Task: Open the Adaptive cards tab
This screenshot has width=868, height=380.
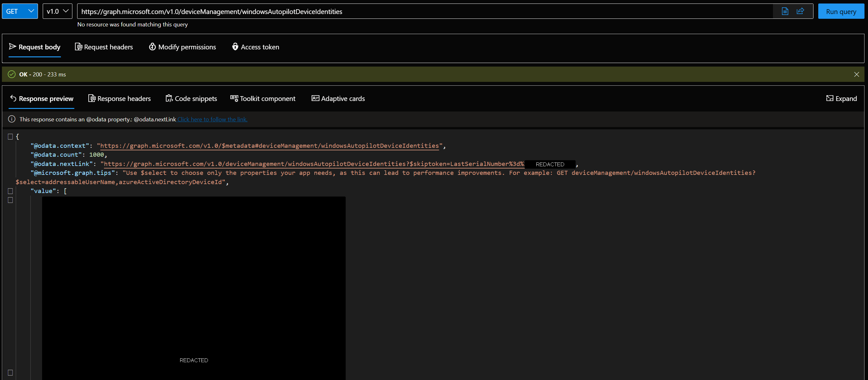Action: (338, 99)
